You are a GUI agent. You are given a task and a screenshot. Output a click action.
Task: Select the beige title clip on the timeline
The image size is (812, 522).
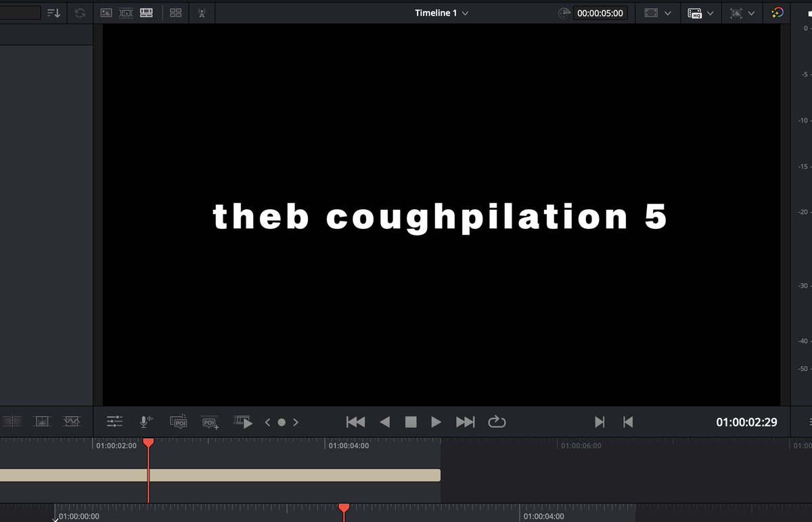coord(220,475)
